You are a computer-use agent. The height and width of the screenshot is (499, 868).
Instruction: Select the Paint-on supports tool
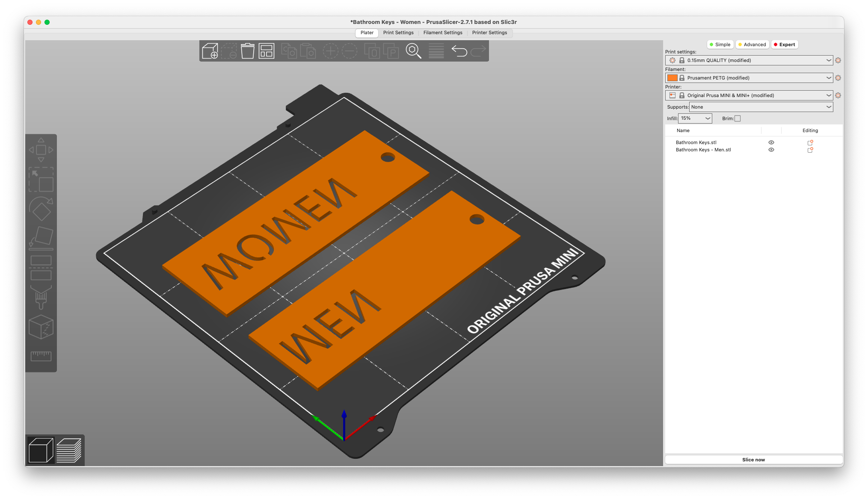point(41,297)
